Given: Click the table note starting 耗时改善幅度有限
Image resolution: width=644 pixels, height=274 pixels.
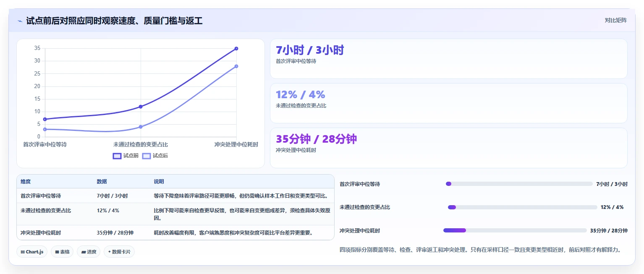Looking at the screenshot, I should pyautogui.click(x=233, y=233).
